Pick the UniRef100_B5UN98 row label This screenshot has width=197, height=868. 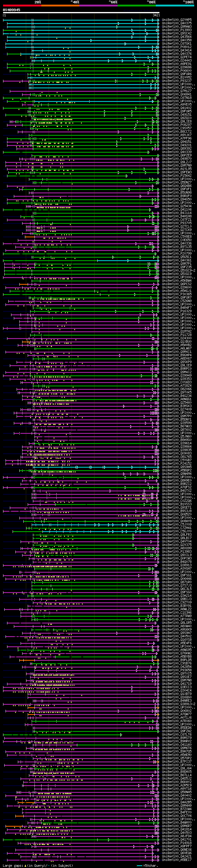coord(177,193)
